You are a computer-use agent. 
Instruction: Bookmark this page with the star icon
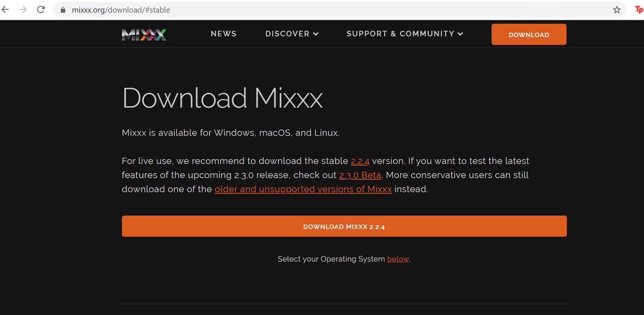617,10
